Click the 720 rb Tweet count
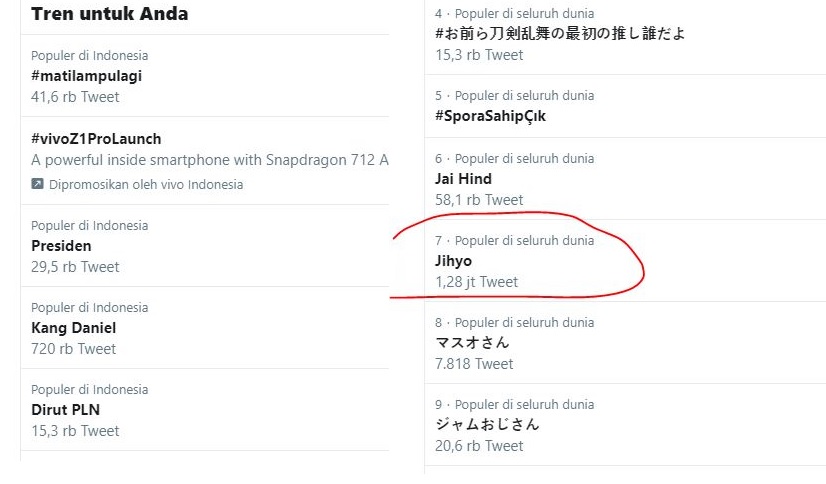The height and width of the screenshot is (484, 826). point(73,349)
